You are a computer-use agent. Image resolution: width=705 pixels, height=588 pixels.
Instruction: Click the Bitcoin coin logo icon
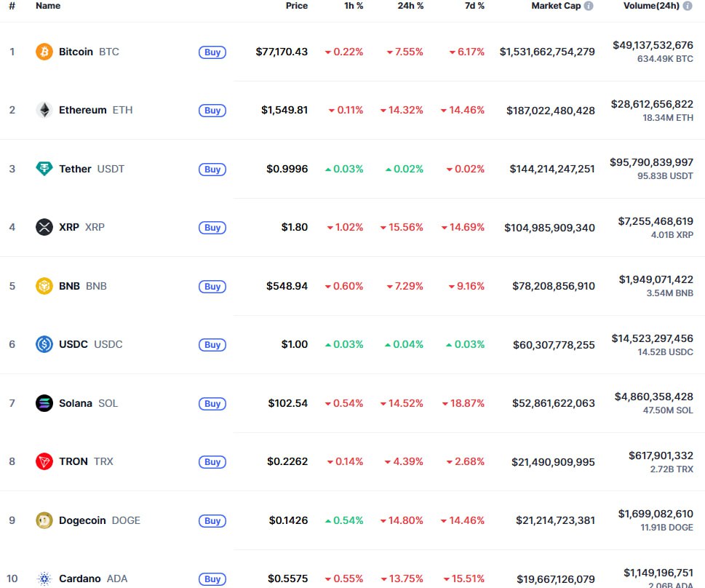coord(44,52)
